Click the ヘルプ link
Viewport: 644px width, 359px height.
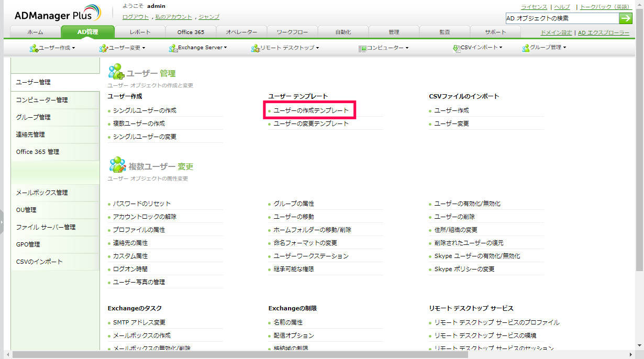click(562, 7)
